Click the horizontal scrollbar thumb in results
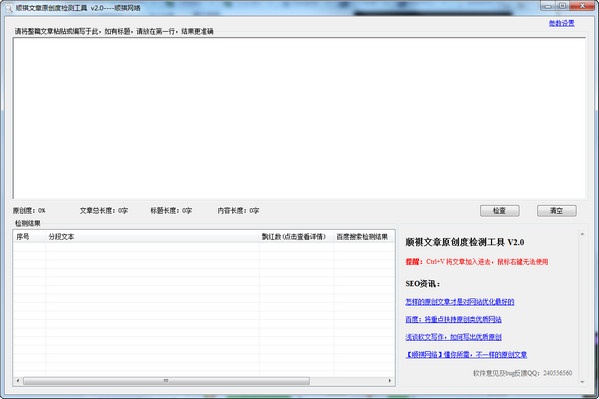 click(166, 381)
